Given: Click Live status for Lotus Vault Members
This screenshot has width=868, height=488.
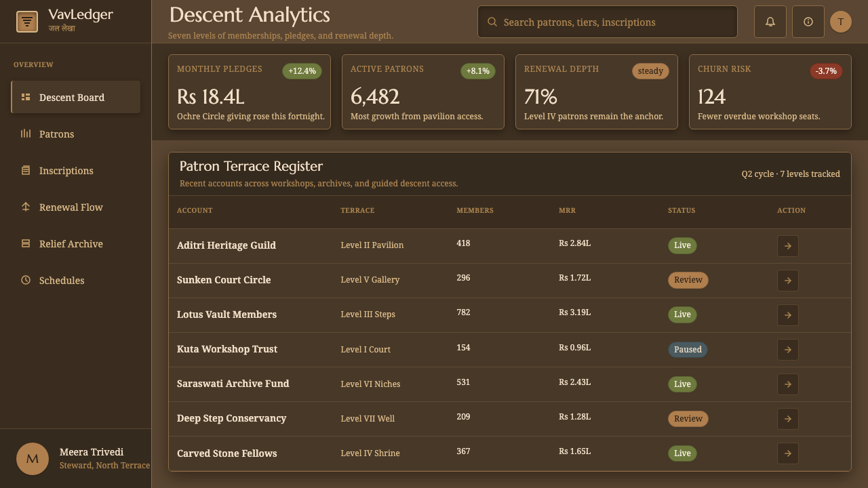Looking at the screenshot, I should [682, 314].
